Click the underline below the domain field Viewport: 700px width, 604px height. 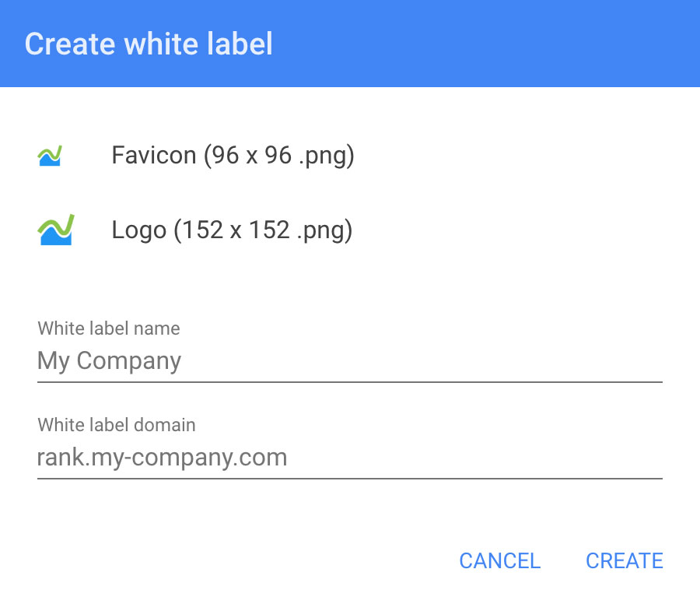point(350,478)
